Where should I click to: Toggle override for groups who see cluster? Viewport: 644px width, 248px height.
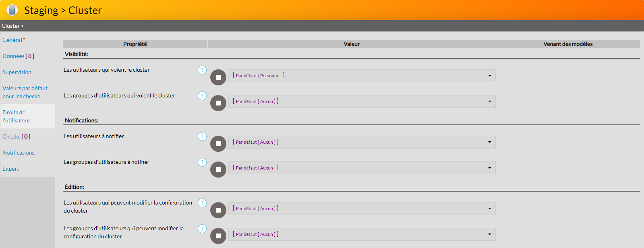click(x=218, y=103)
